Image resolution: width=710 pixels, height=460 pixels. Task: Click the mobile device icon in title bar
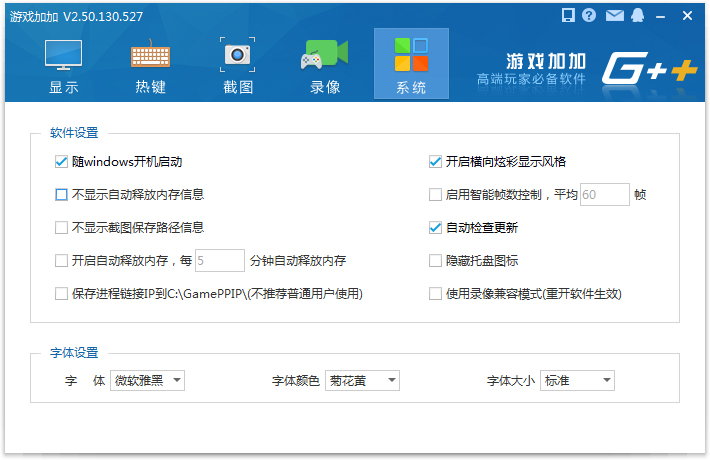pyautogui.click(x=568, y=16)
